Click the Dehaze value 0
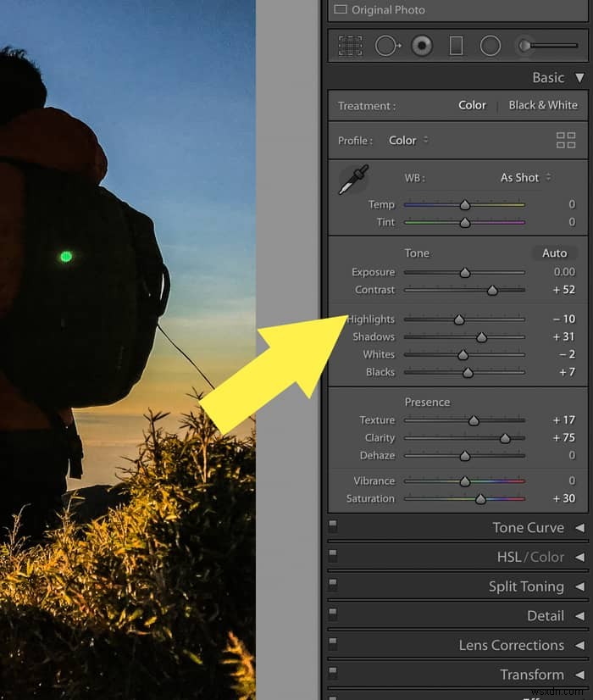 [572, 455]
